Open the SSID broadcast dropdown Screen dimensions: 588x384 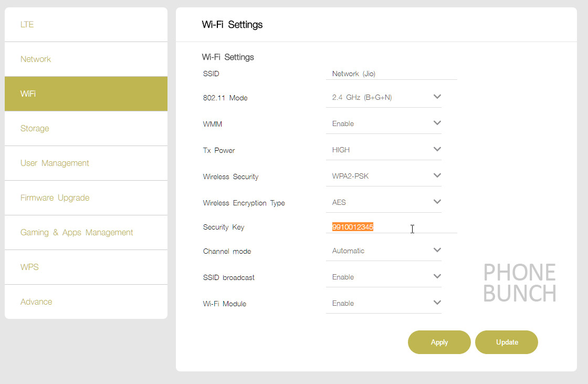coord(383,277)
